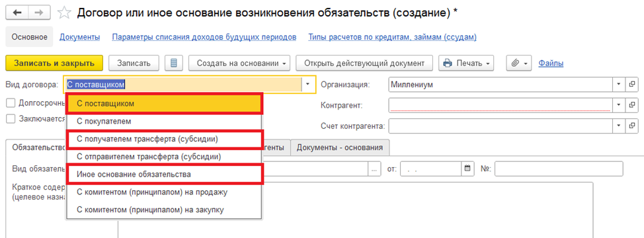Select 'С поставщиком' in the dropdown list
Screen dimensions: 644x238
coord(163,104)
